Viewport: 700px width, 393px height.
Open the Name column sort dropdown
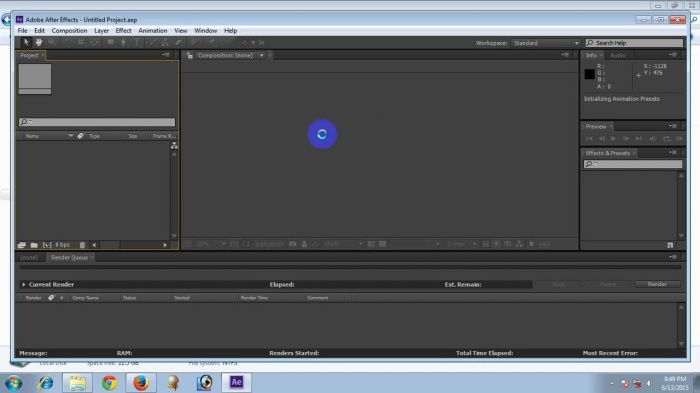(x=71, y=136)
